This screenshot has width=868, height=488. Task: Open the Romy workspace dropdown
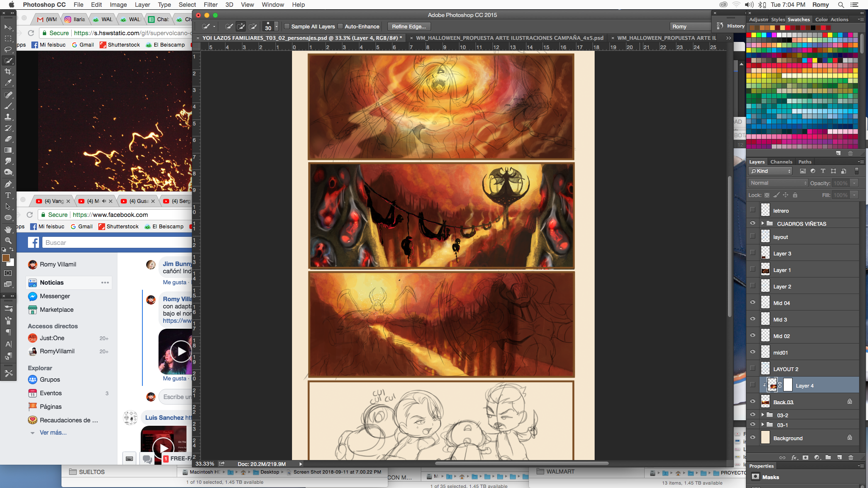pyautogui.click(x=690, y=26)
